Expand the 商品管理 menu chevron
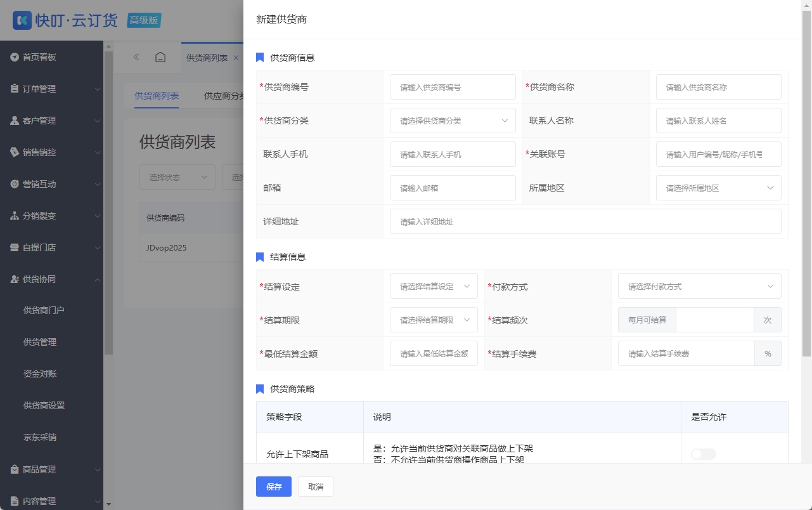The image size is (812, 510). pyautogui.click(x=97, y=469)
